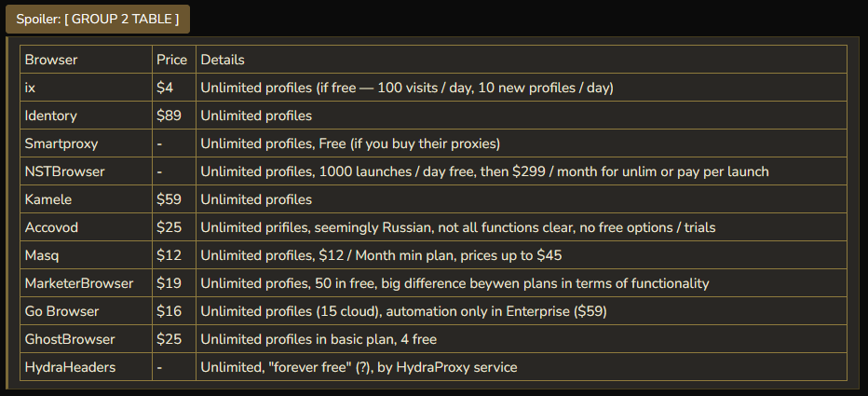Click the Smartproxy table row name

(x=61, y=143)
